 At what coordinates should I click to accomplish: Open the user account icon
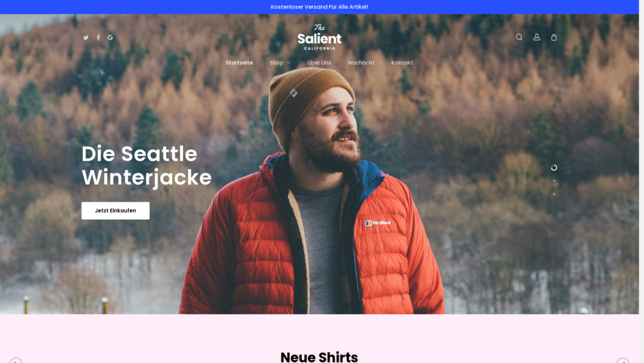click(537, 37)
